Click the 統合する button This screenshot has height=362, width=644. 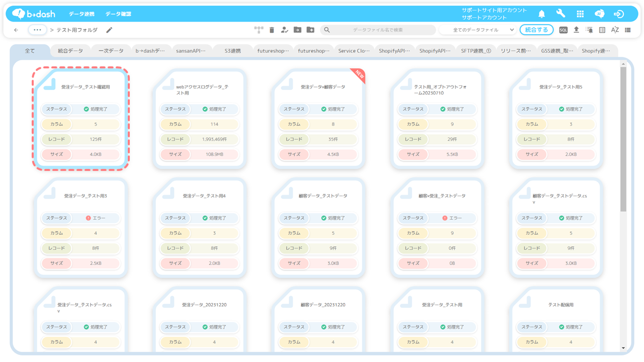pos(536,30)
